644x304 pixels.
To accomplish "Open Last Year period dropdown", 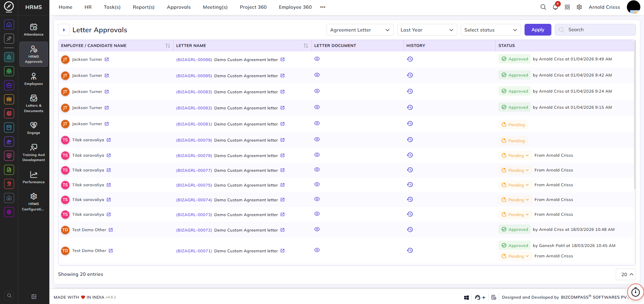I will pyautogui.click(x=427, y=30).
